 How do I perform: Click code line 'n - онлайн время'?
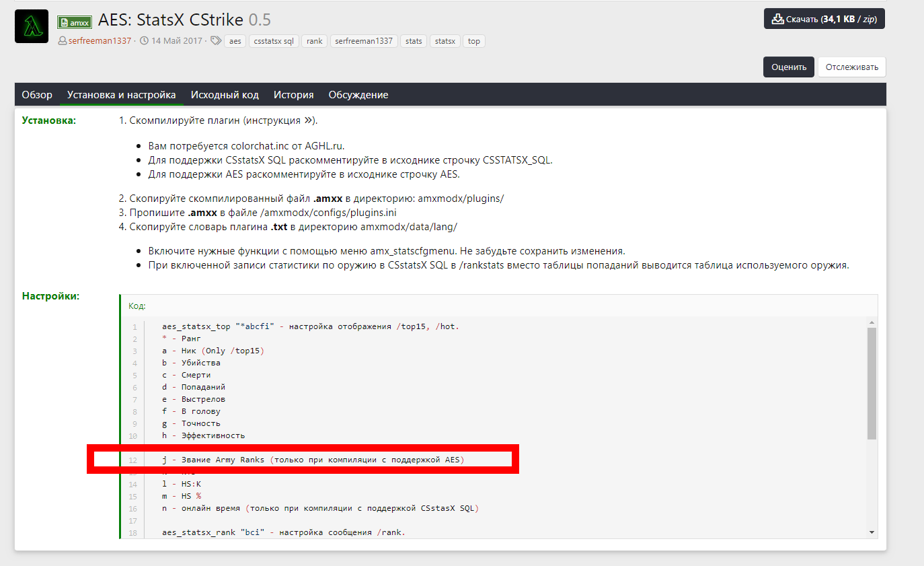(x=321, y=508)
